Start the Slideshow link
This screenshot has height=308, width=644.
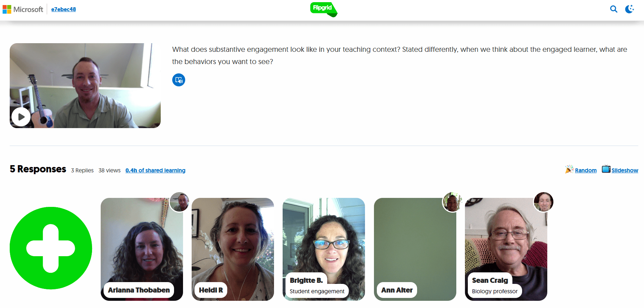click(x=625, y=171)
